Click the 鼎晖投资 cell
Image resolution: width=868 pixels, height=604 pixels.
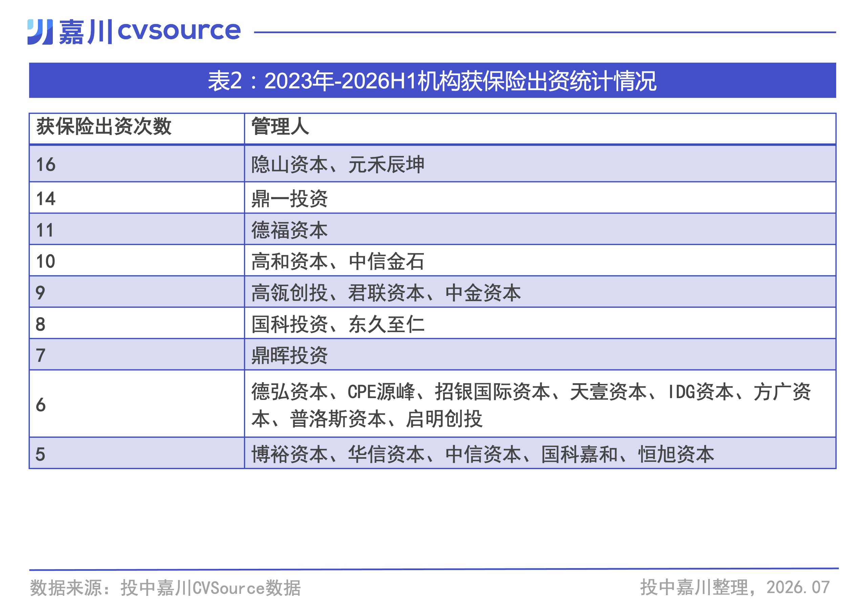point(540,354)
